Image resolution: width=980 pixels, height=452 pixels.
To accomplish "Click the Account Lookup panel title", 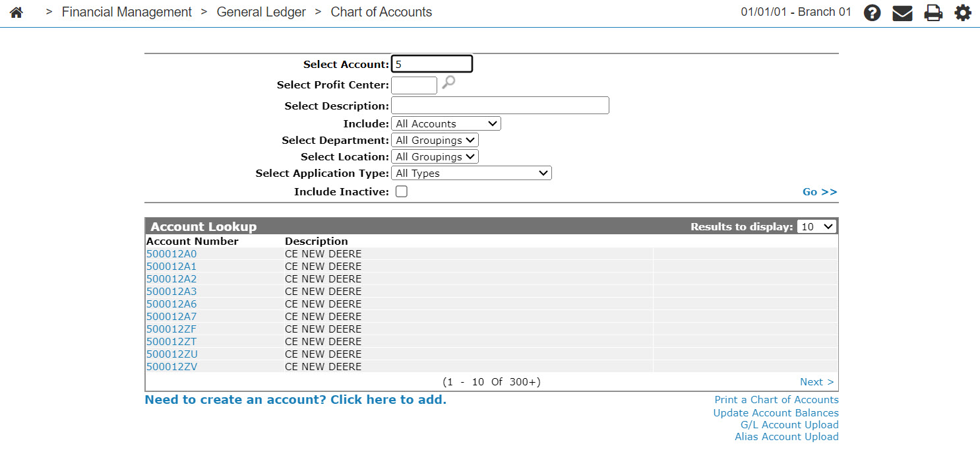I will [204, 226].
